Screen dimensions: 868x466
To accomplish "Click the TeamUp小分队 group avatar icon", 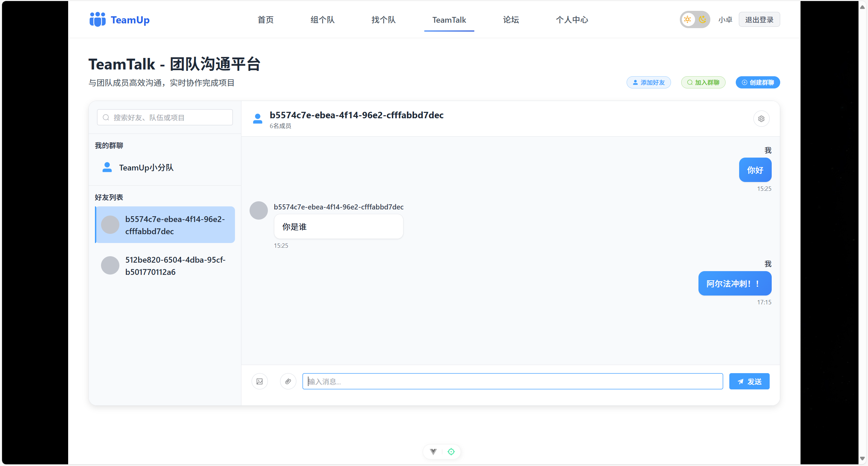I will click(106, 167).
